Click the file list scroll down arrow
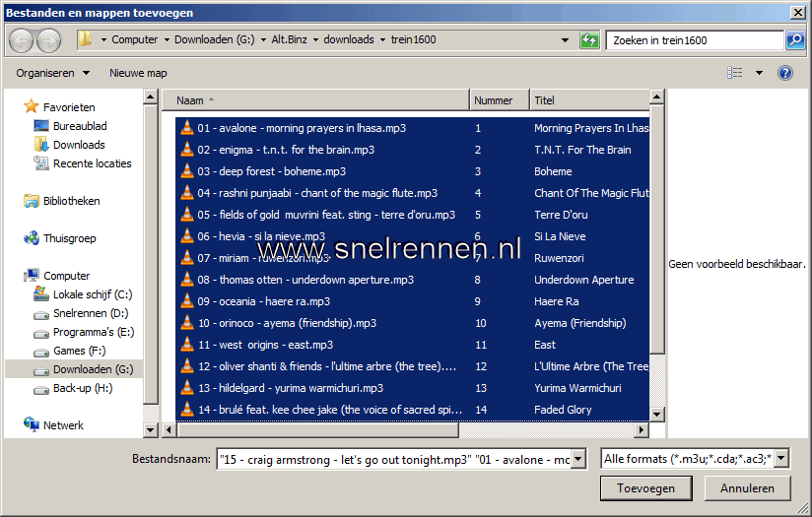The image size is (812, 517). click(x=656, y=414)
